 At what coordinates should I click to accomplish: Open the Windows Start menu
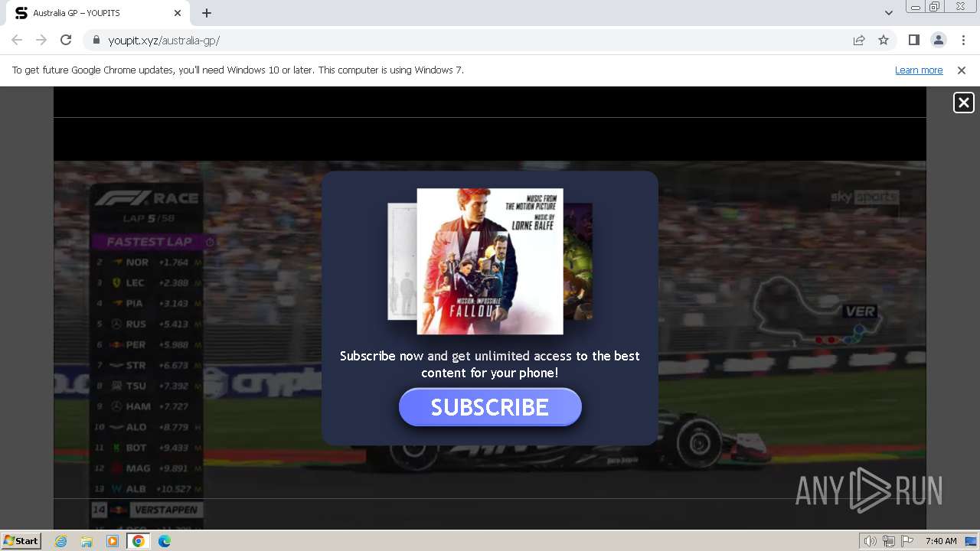coord(21,540)
